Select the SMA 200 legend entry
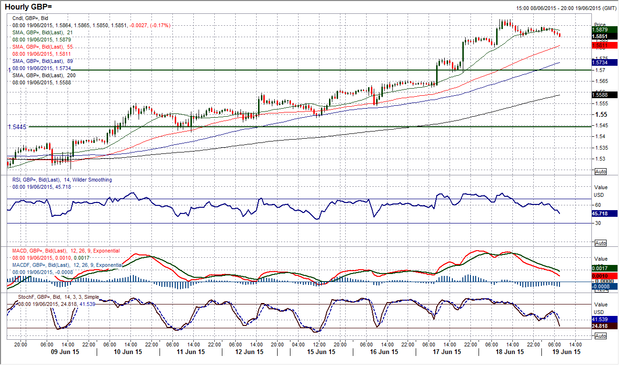 click(x=44, y=75)
